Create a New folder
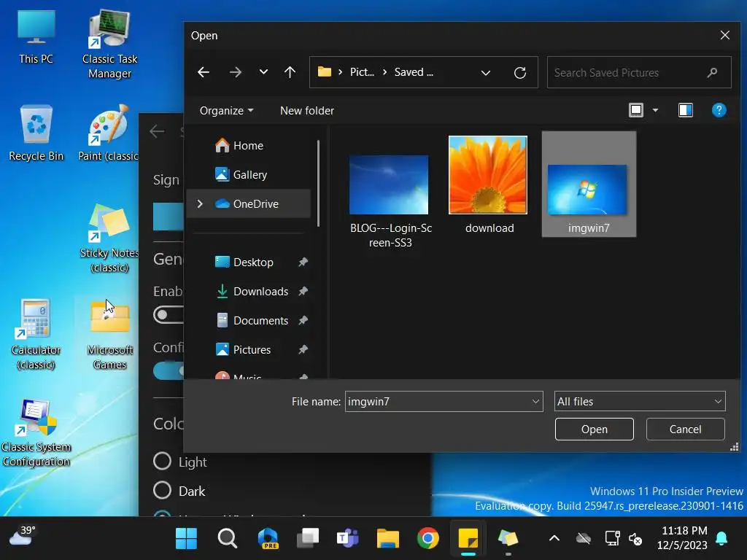This screenshot has height=560, width=747. [x=307, y=111]
